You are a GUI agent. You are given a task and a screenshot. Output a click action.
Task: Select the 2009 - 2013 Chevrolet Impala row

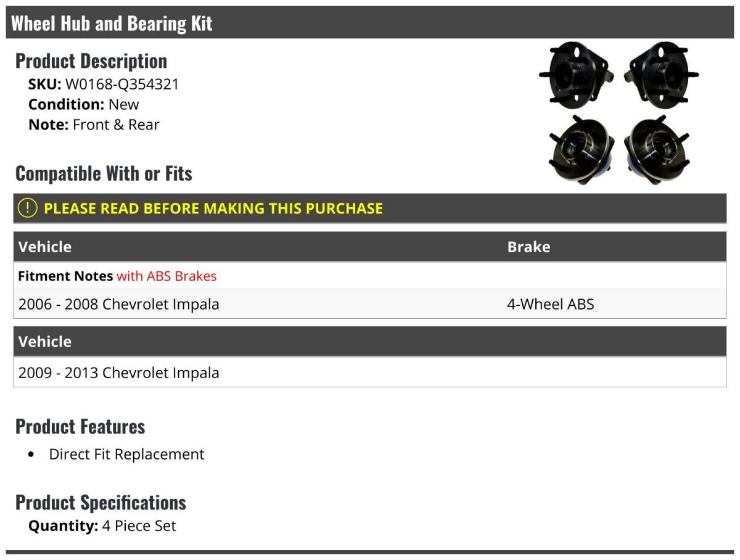370,373
